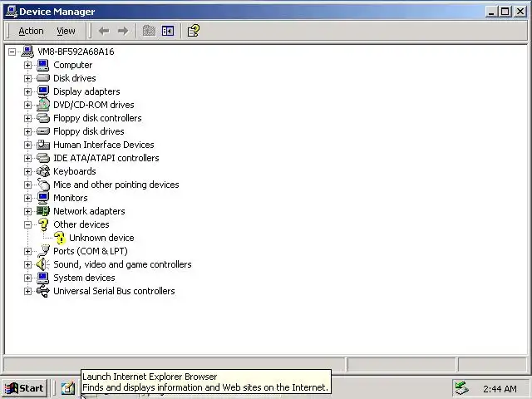The height and width of the screenshot is (399, 532).
Task: Collapse the Other devices category
Action: pos(27,224)
